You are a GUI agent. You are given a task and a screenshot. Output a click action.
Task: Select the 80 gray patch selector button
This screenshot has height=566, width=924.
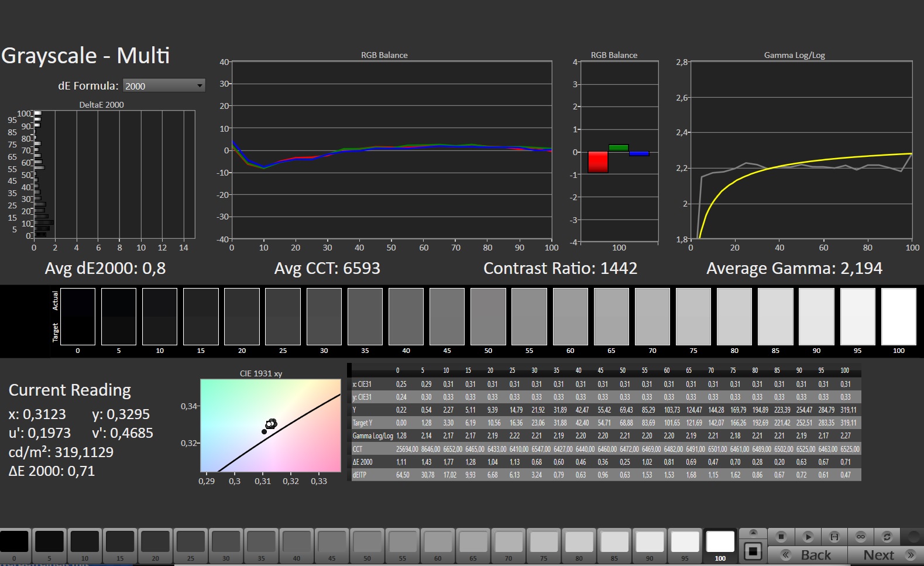tap(579, 546)
